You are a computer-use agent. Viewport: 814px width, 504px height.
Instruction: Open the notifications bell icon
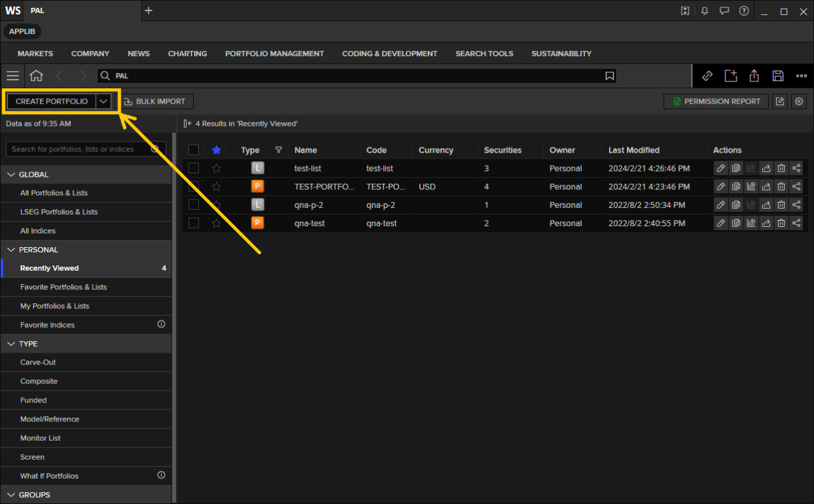(704, 10)
